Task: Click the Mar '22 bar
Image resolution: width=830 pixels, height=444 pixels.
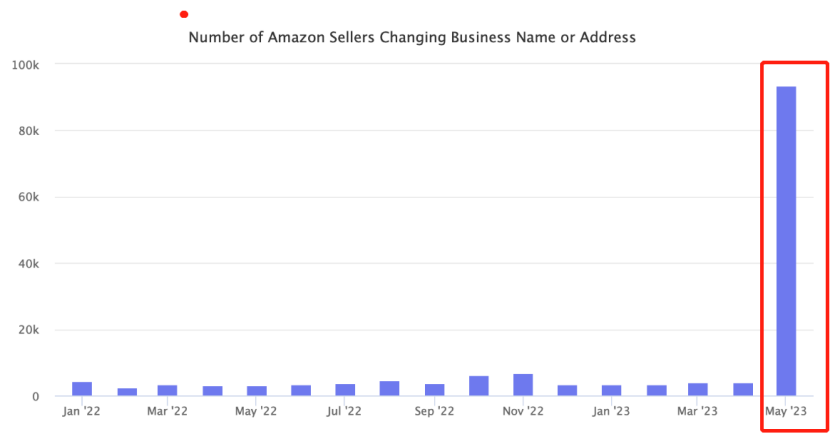Action: pyautogui.click(x=167, y=390)
